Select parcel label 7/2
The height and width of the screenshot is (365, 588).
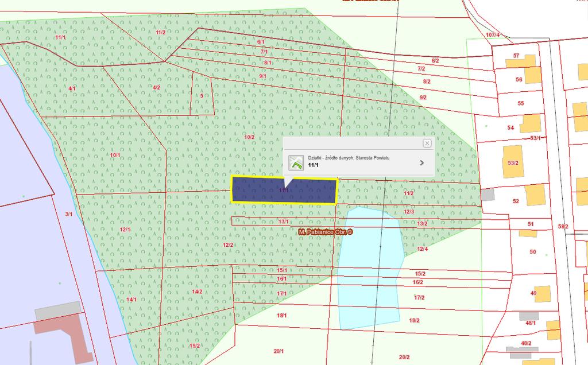tap(421, 68)
